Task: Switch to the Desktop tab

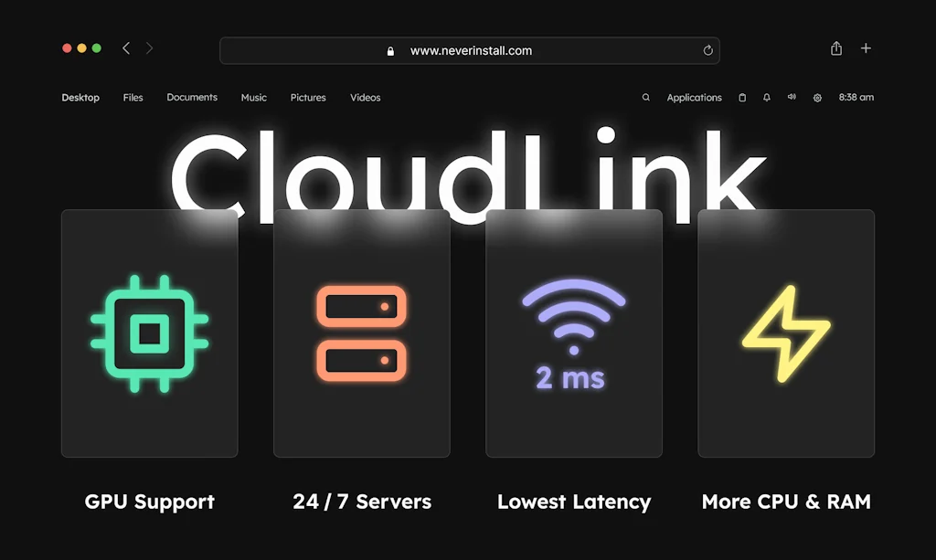Action: point(80,98)
